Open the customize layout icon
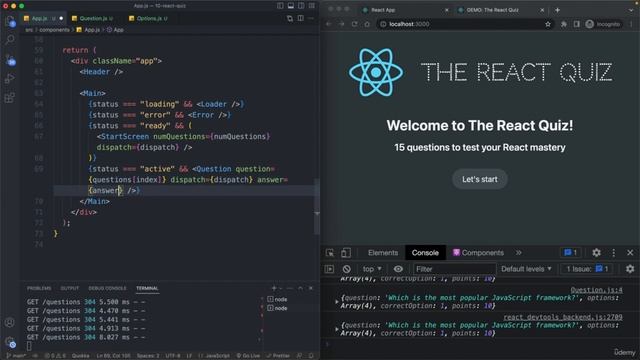 pyautogui.click(x=312, y=6)
